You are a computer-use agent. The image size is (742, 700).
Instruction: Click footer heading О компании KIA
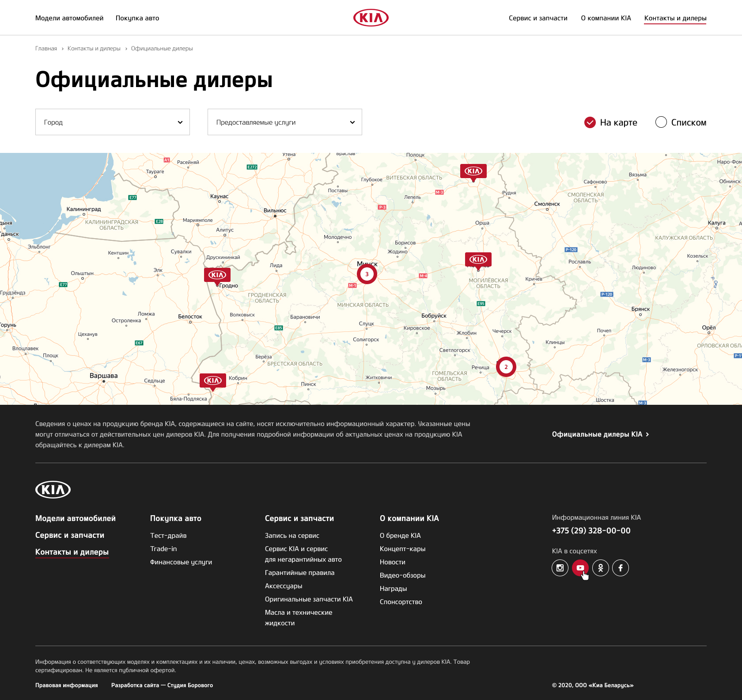point(409,518)
